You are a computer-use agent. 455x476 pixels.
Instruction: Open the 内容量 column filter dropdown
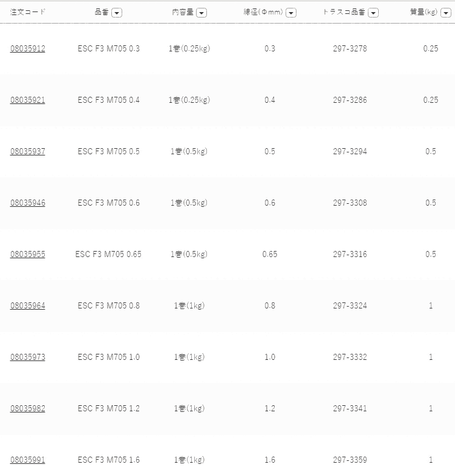point(201,13)
